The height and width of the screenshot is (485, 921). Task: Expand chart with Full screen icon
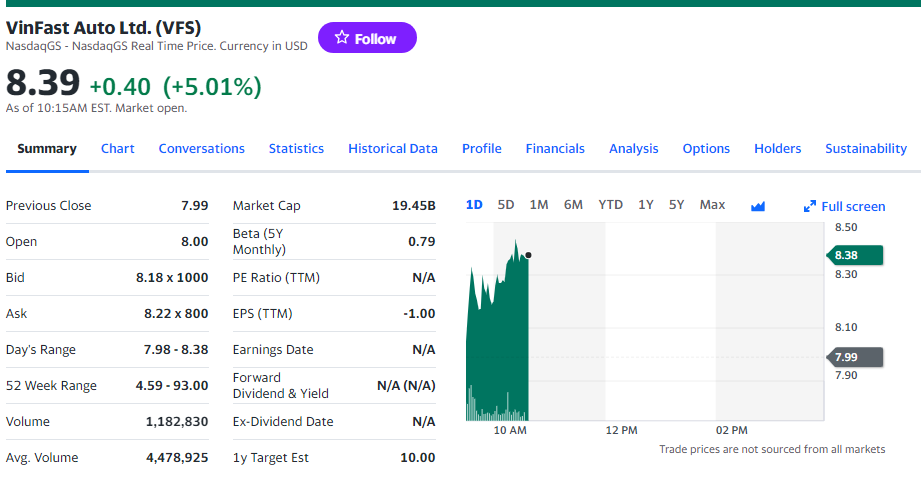click(x=810, y=207)
